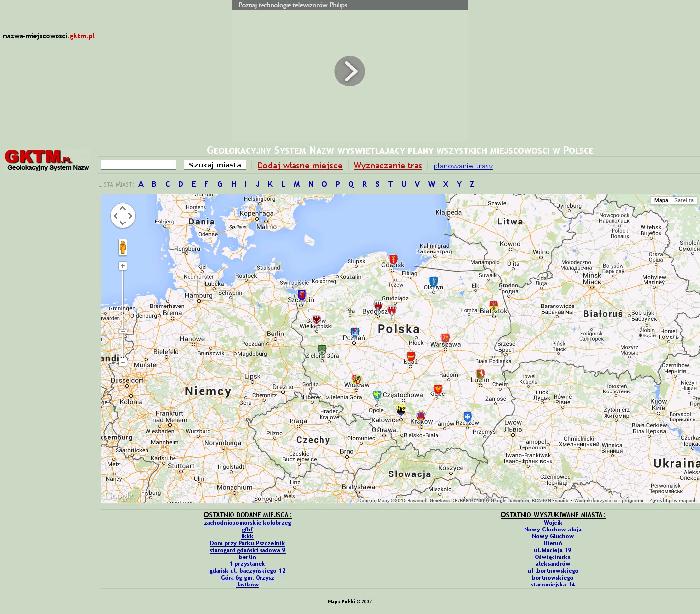This screenshot has width=700, height=614.
Task: Click the map pan control circle
Action: (x=123, y=216)
